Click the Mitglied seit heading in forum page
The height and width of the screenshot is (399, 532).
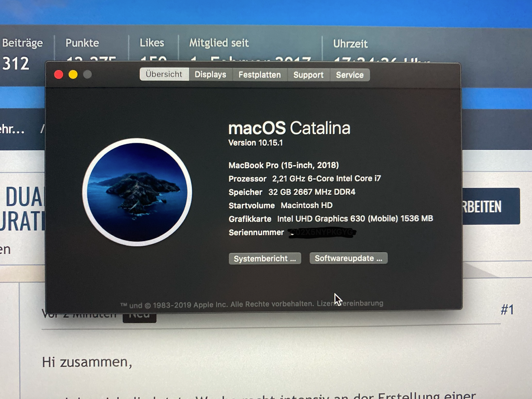[219, 43]
